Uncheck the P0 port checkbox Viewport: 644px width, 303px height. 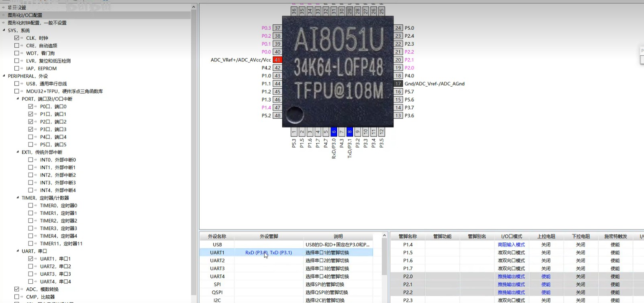(x=31, y=106)
